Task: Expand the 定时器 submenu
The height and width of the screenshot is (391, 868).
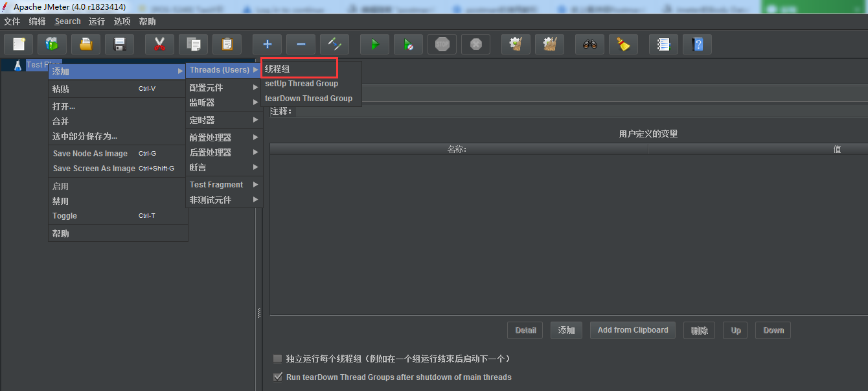Action: tap(224, 120)
